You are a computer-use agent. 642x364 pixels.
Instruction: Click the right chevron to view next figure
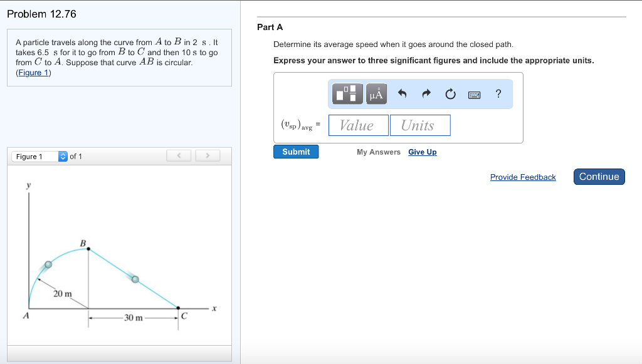[208, 155]
